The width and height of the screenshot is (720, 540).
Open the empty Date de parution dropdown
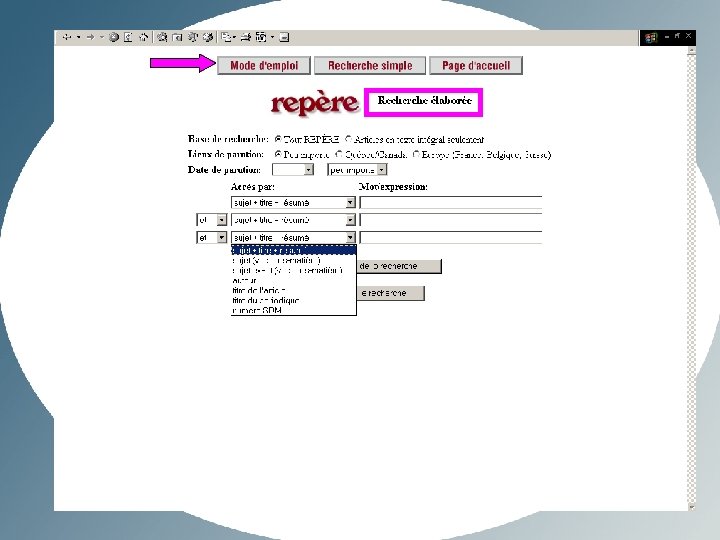tap(293, 170)
